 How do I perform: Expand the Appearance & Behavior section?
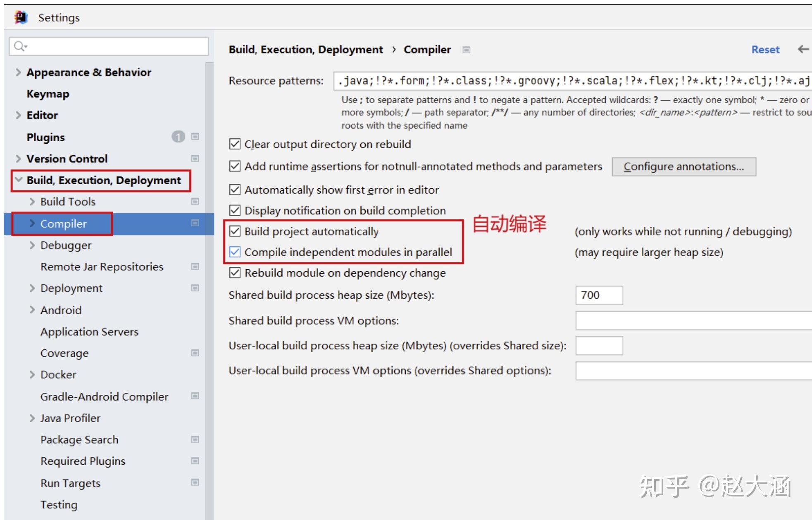click(x=18, y=72)
